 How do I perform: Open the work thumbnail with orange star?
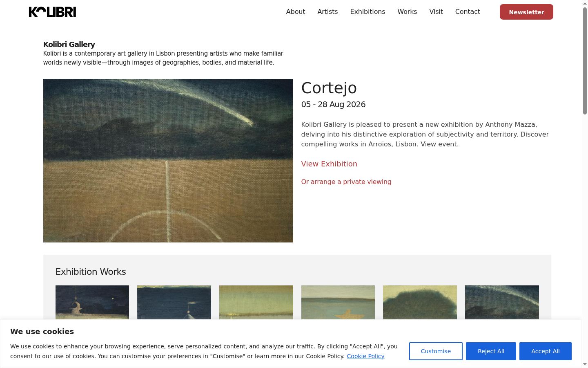point(338,302)
